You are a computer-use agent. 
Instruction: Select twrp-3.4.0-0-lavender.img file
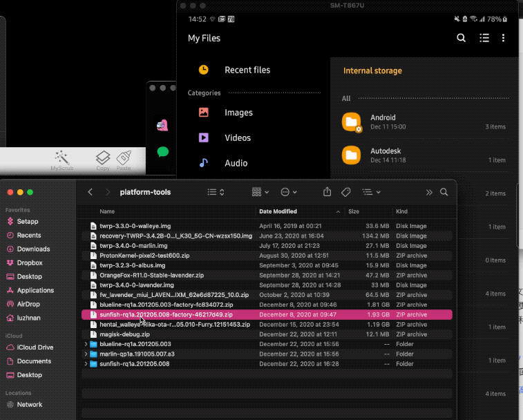tap(267, 285)
